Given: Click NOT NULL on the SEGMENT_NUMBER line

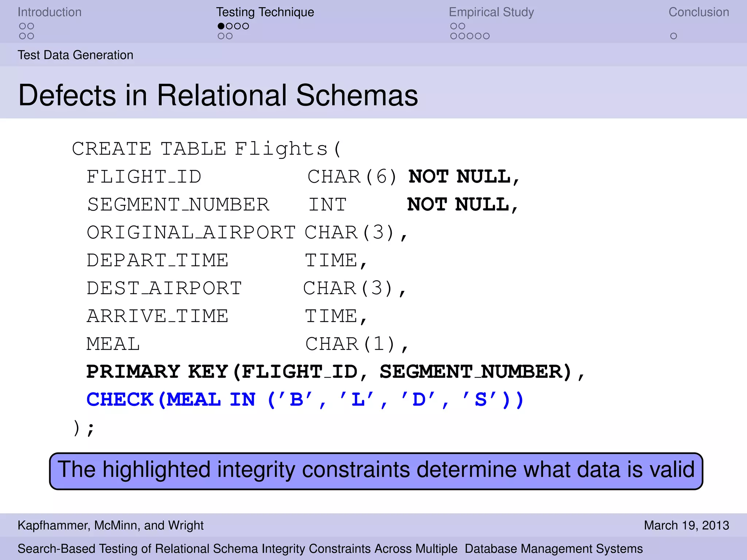Looking at the screenshot, I should [462, 205].
